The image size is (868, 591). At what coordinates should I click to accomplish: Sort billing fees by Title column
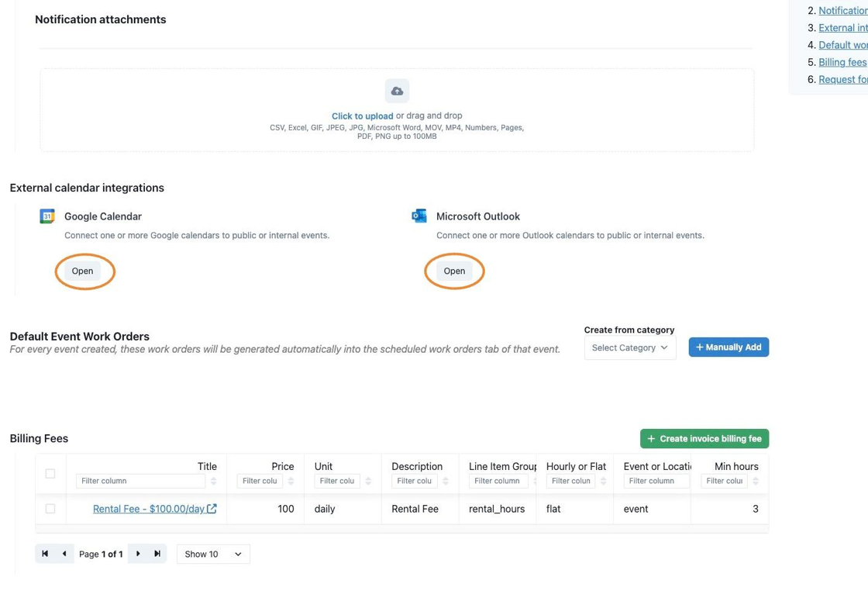tap(214, 481)
